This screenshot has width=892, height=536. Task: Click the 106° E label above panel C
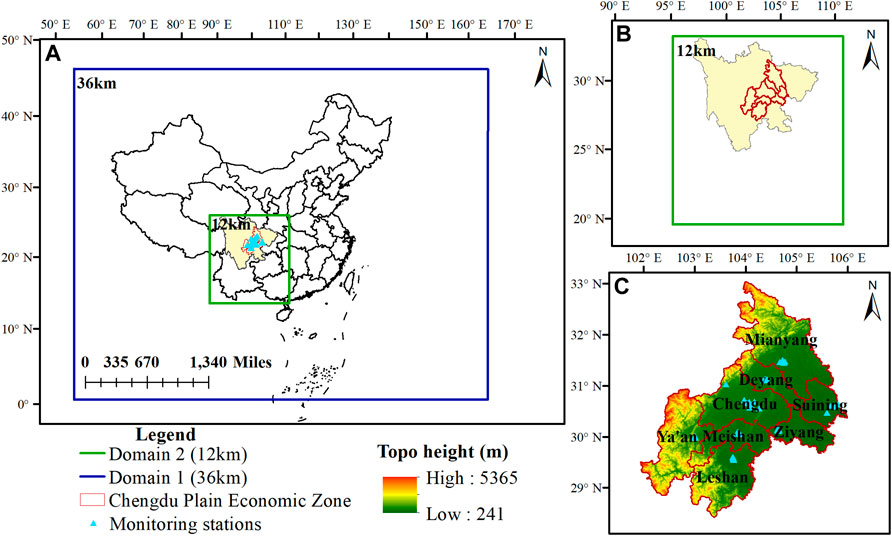[x=847, y=259]
